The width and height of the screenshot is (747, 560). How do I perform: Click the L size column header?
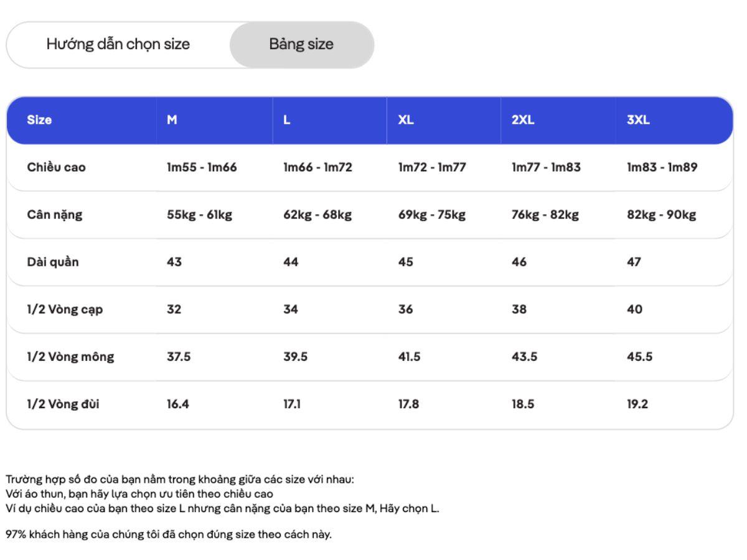click(287, 120)
